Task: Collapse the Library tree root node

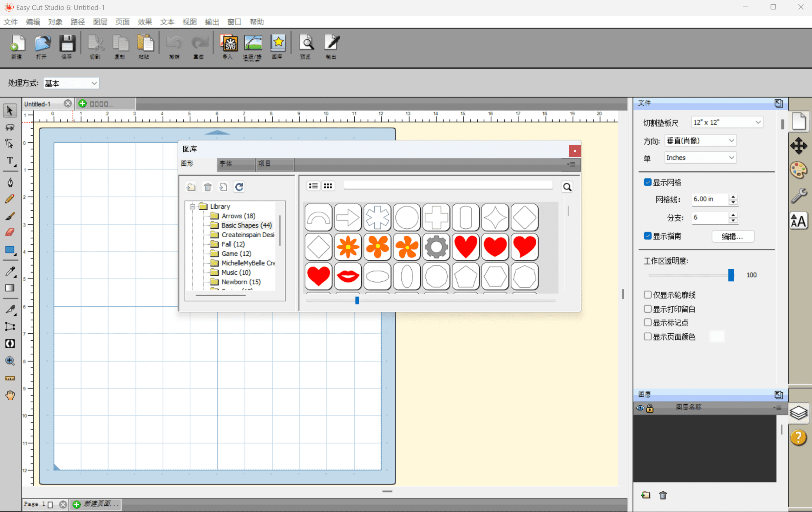Action: click(193, 206)
